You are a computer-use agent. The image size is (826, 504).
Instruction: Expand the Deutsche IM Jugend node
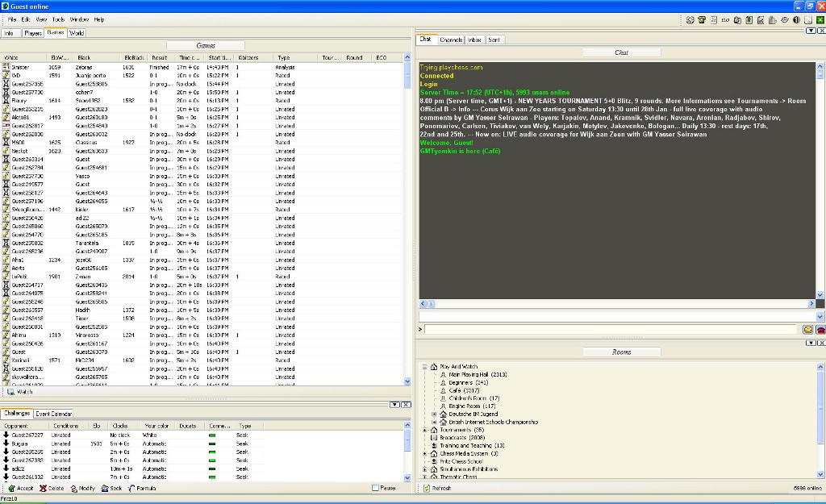[x=433, y=414]
